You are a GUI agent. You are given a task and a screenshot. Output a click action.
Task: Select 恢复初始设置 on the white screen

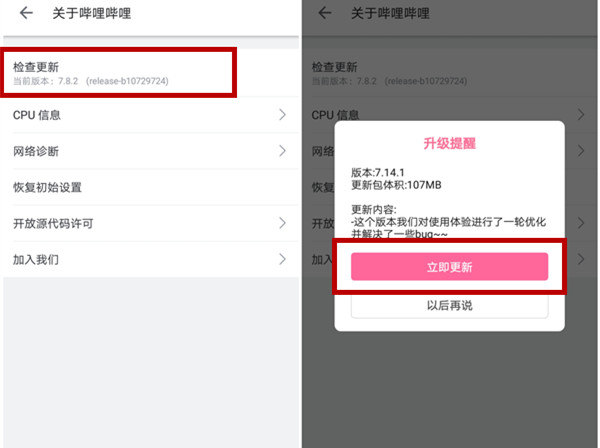(151, 187)
